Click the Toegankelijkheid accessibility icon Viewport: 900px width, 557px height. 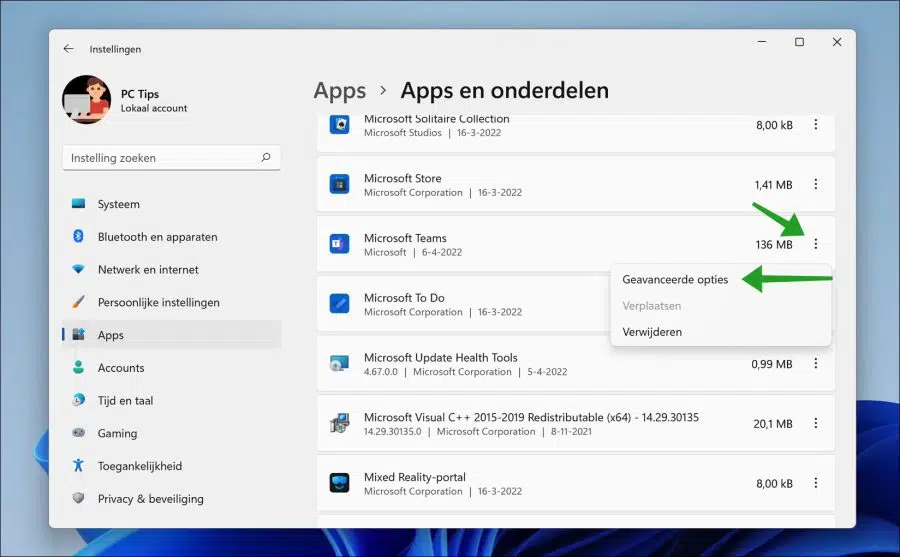79,465
